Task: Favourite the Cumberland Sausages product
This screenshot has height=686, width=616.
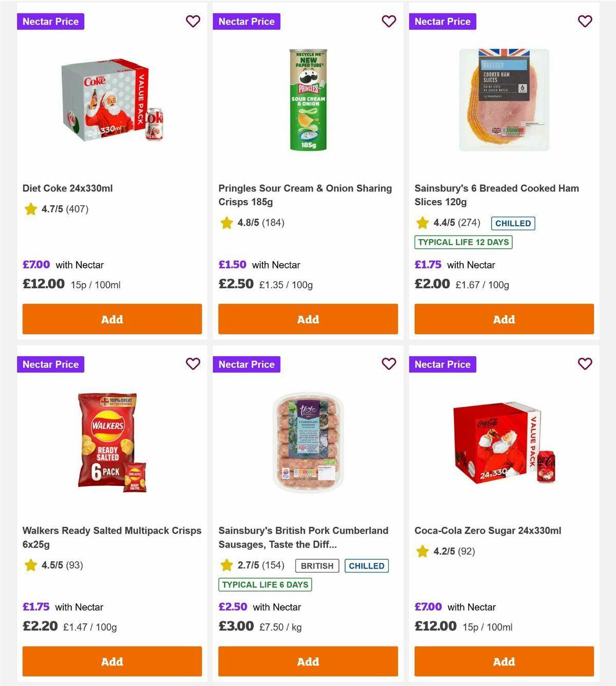Action: coord(389,364)
